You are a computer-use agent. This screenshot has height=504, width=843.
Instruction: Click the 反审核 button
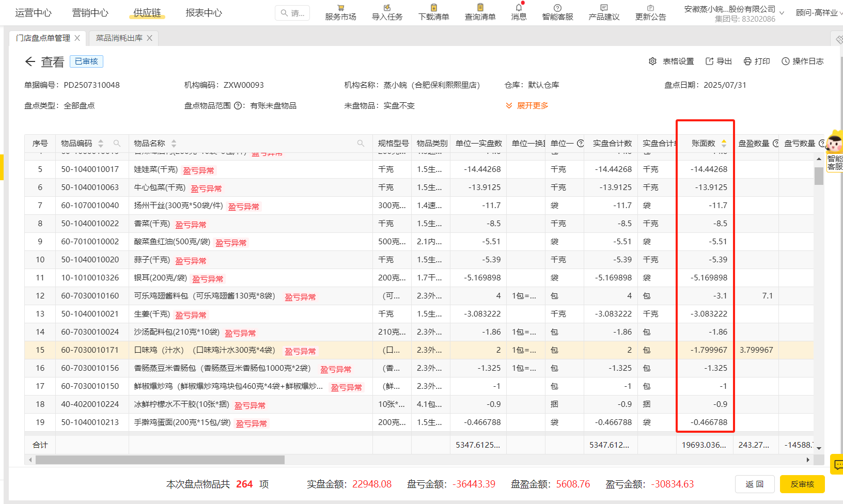tap(802, 484)
